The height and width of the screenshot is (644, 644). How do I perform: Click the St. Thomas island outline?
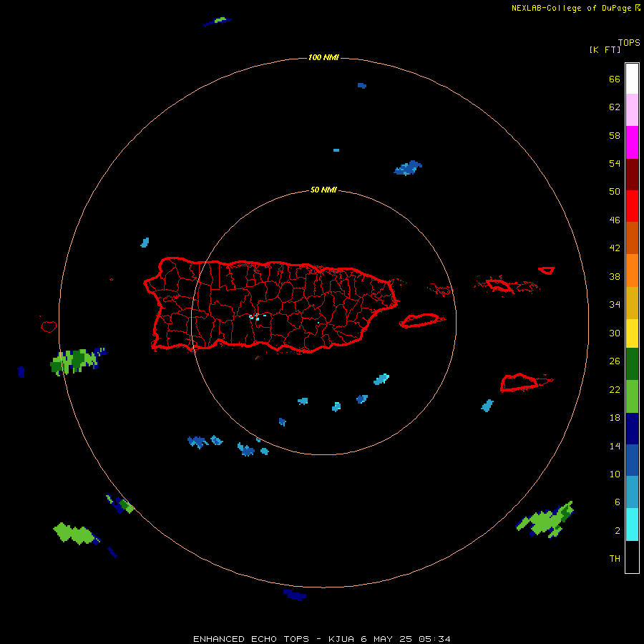click(499, 285)
